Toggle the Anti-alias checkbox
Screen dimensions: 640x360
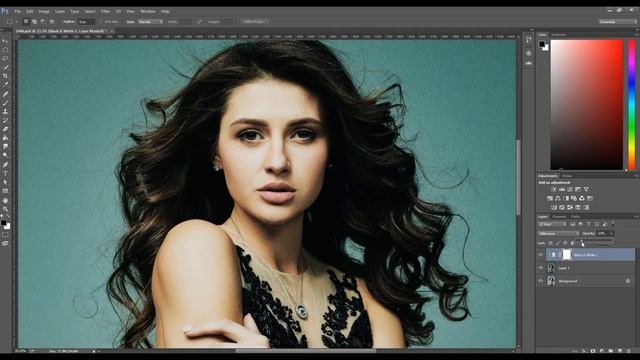tap(102, 22)
